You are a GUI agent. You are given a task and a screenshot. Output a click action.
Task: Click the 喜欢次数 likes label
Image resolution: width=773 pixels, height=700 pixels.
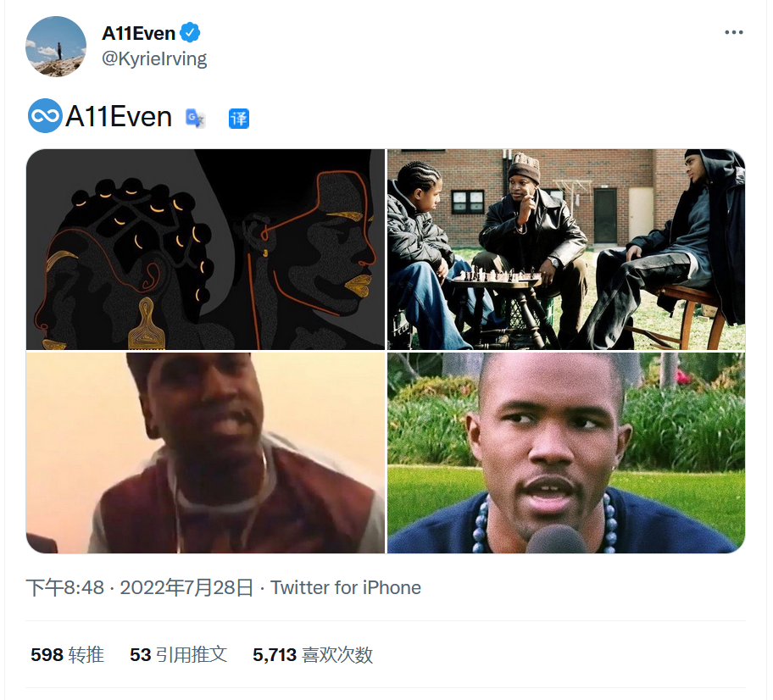coord(337,654)
